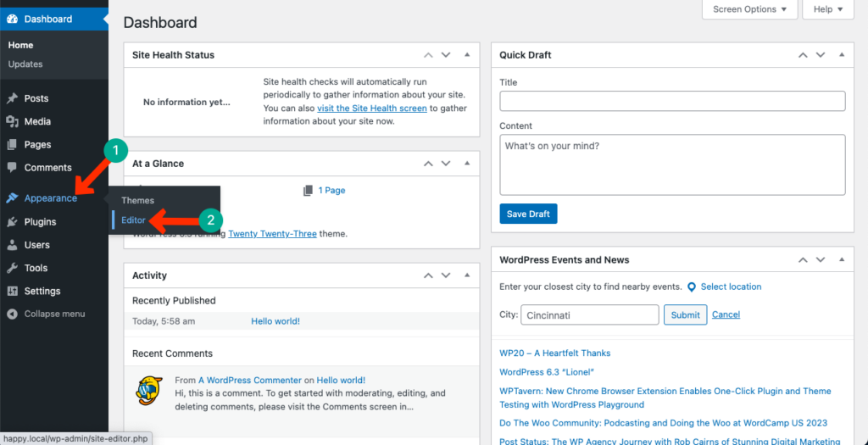Expand the Help dropdown tab
This screenshot has width=868, height=445.
[828, 9]
